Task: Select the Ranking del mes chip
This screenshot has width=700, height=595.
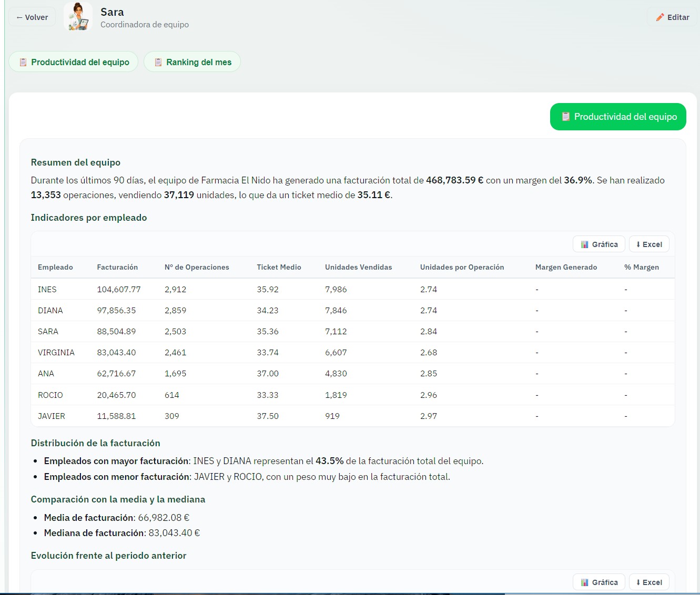Action: click(x=192, y=62)
